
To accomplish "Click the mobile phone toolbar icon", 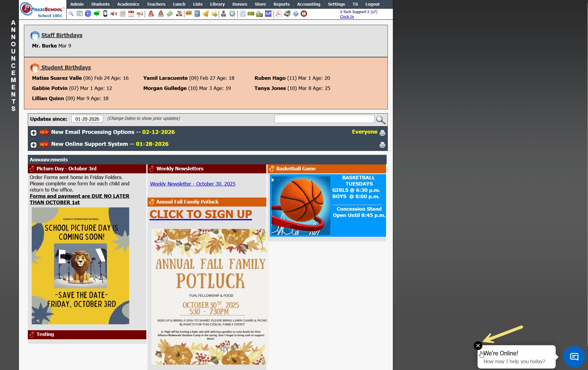I will coord(105,13).
